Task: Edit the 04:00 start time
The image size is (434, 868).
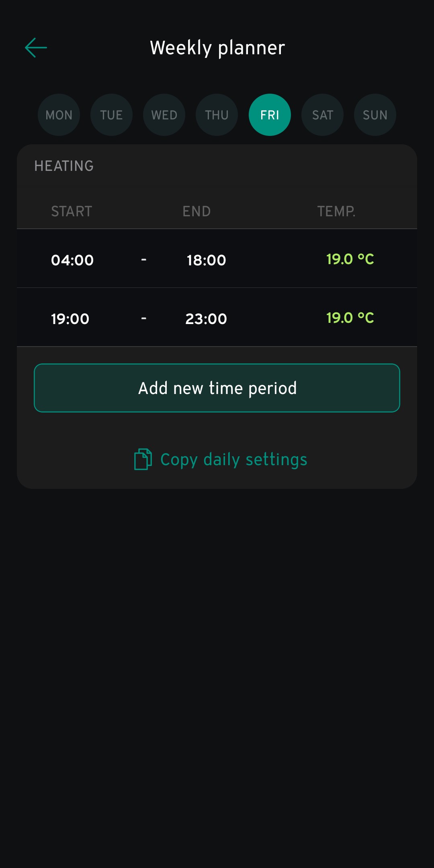Action: point(72,260)
